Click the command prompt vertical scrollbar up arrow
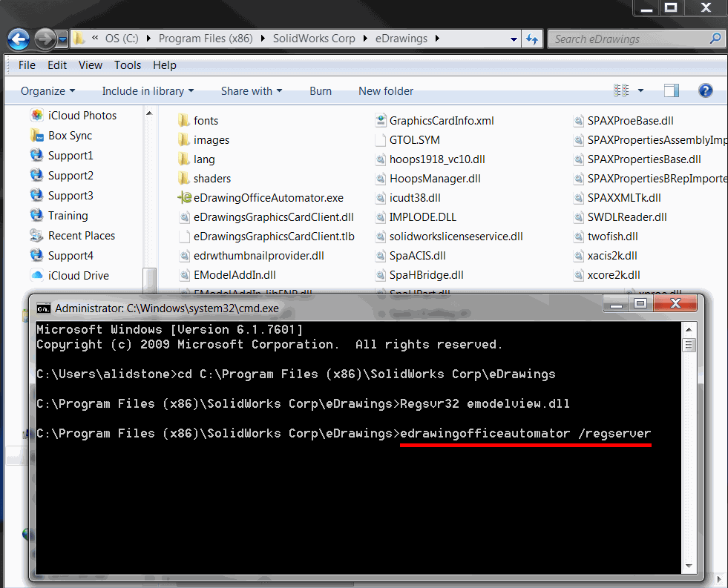The width and height of the screenshot is (728, 588). [689, 330]
